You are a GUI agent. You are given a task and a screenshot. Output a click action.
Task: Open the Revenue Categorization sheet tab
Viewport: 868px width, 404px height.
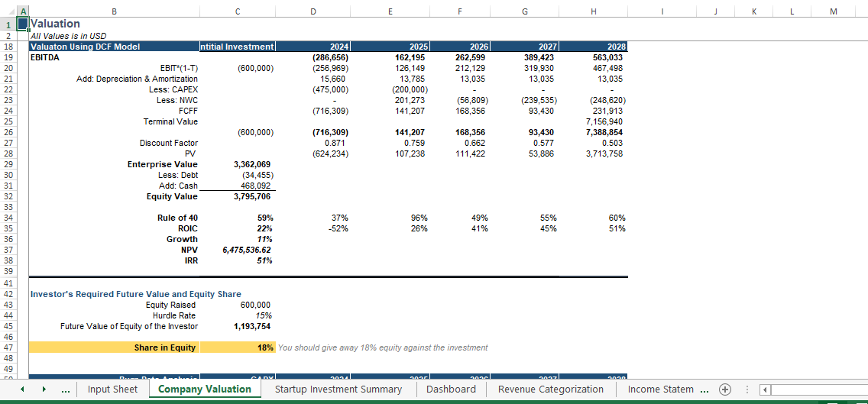pyautogui.click(x=551, y=389)
